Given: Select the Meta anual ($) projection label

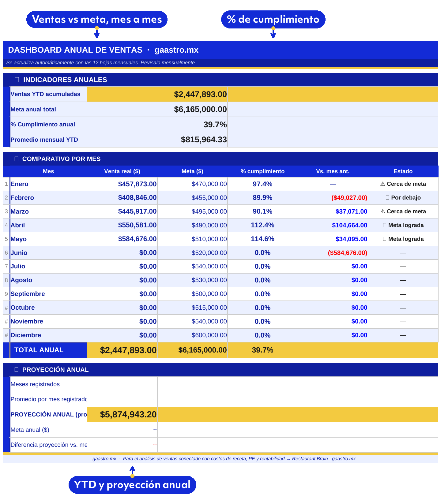Looking at the screenshot, I should 30,430.
